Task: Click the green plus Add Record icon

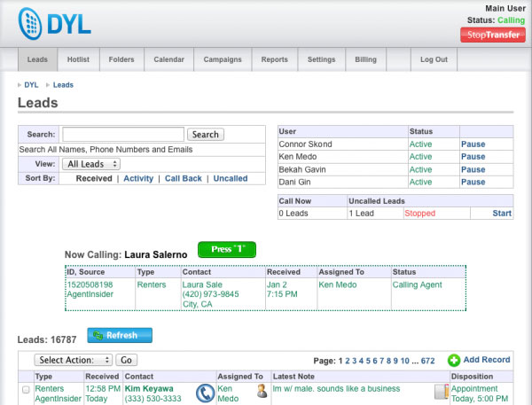Action: (454, 360)
